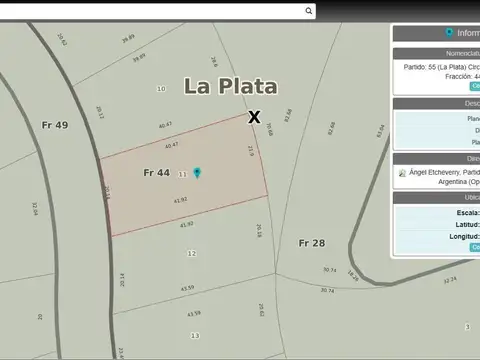Image resolution: width=480 pixels, height=360 pixels.
Task: Select the Dire section header above the address
Action: tap(437, 159)
